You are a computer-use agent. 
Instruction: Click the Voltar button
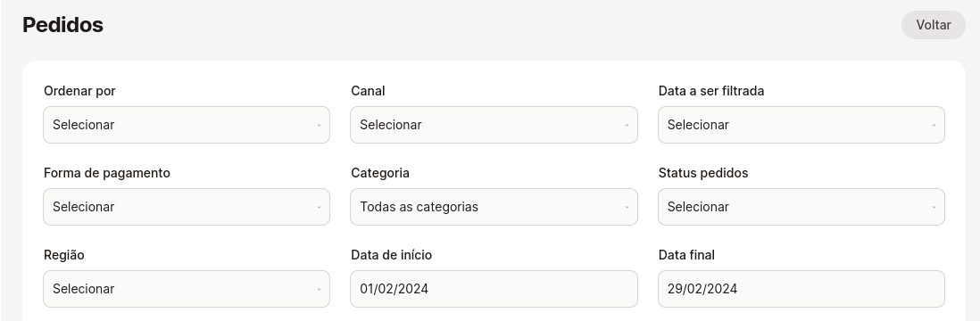pos(933,25)
